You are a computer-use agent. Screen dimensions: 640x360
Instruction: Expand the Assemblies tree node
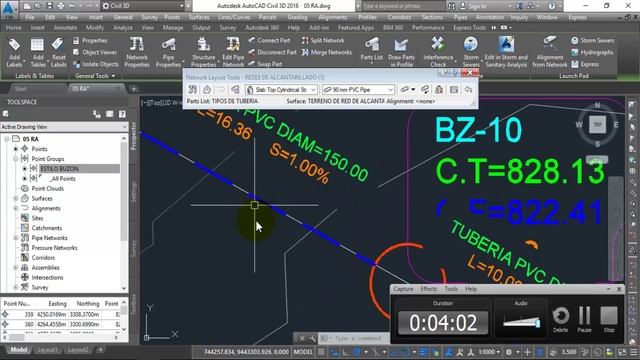pyautogui.click(x=16, y=268)
